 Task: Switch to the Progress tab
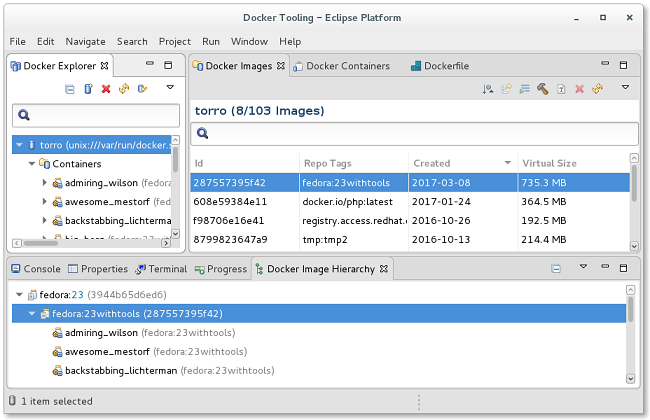[221, 269]
